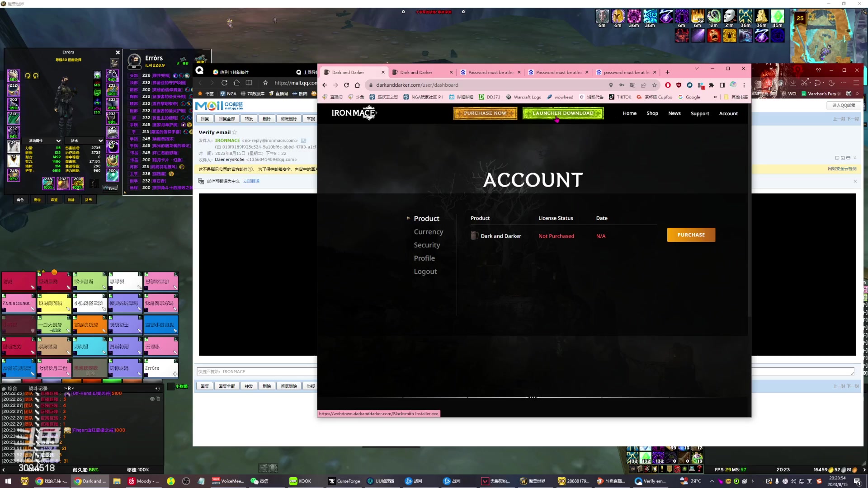Switch to the lowercase password must be tab

point(626,72)
